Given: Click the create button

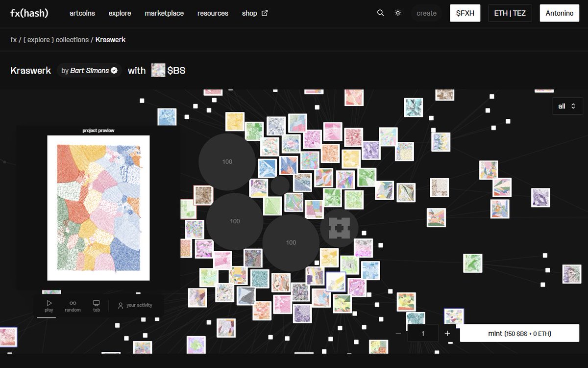Looking at the screenshot, I should pyautogui.click(x=426, y=13).
